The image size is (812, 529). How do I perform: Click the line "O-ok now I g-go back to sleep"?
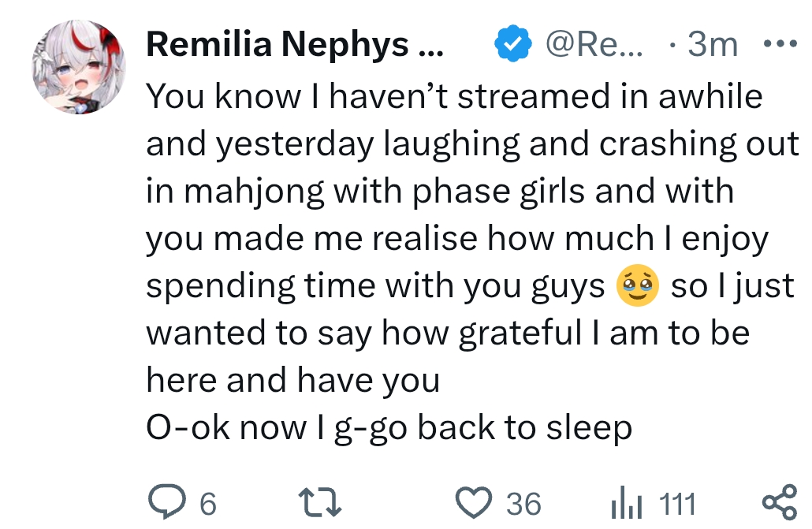(389, 428)
